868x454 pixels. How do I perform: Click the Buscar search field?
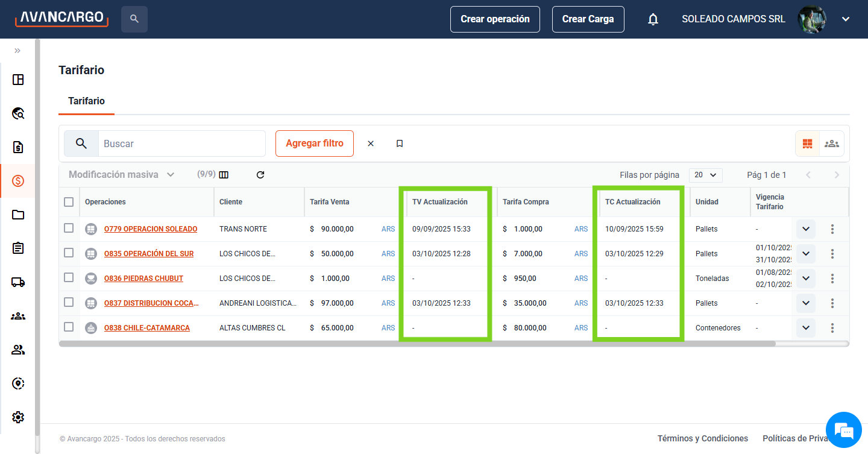181,143
